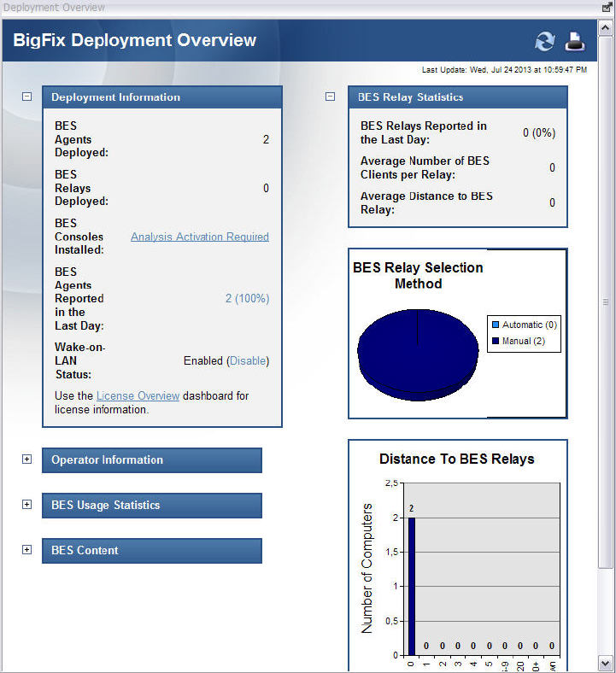Expand the BES Content plus icon
The height and width of the screenshot is (673, 616).
coord(26,549)
